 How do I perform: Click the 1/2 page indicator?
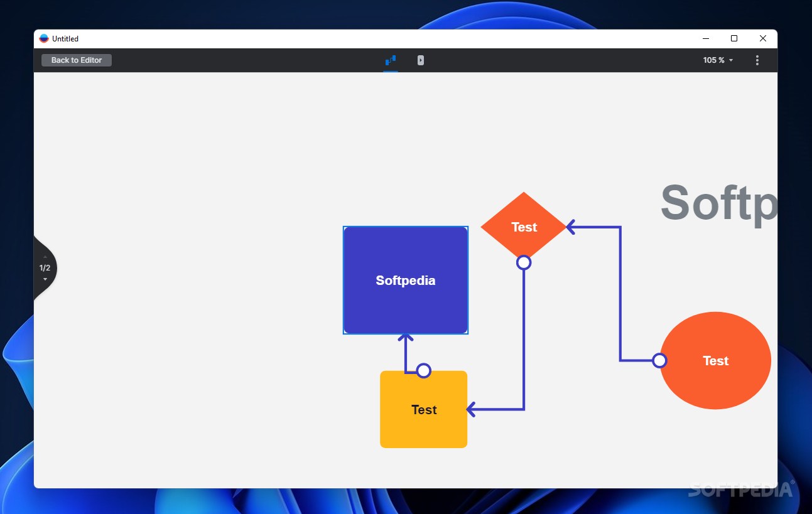[45, 268]
